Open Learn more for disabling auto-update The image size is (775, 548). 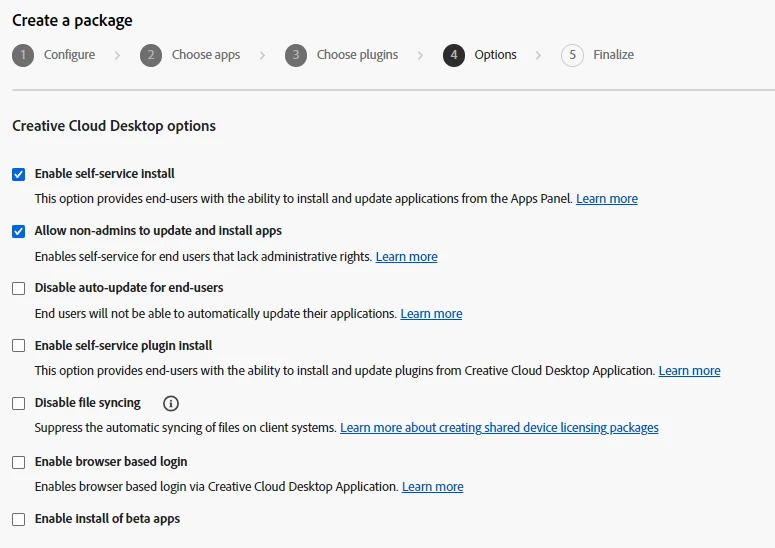(431, 313)
